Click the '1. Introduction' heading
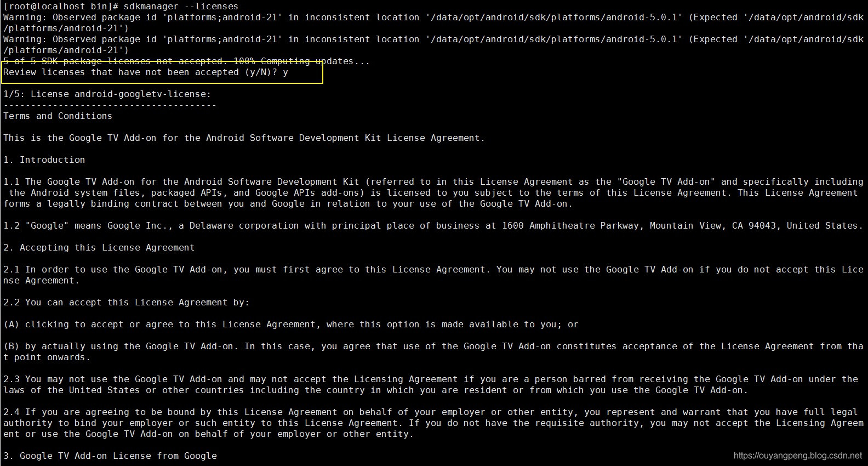Screen dimensions: 868x466 44,160
